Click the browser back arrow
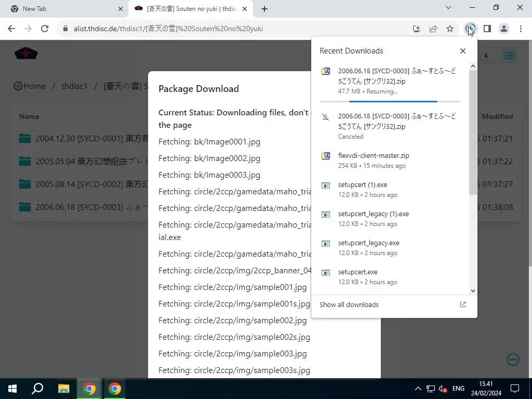Viewport: 532px width, 399px height. [11, 29]
